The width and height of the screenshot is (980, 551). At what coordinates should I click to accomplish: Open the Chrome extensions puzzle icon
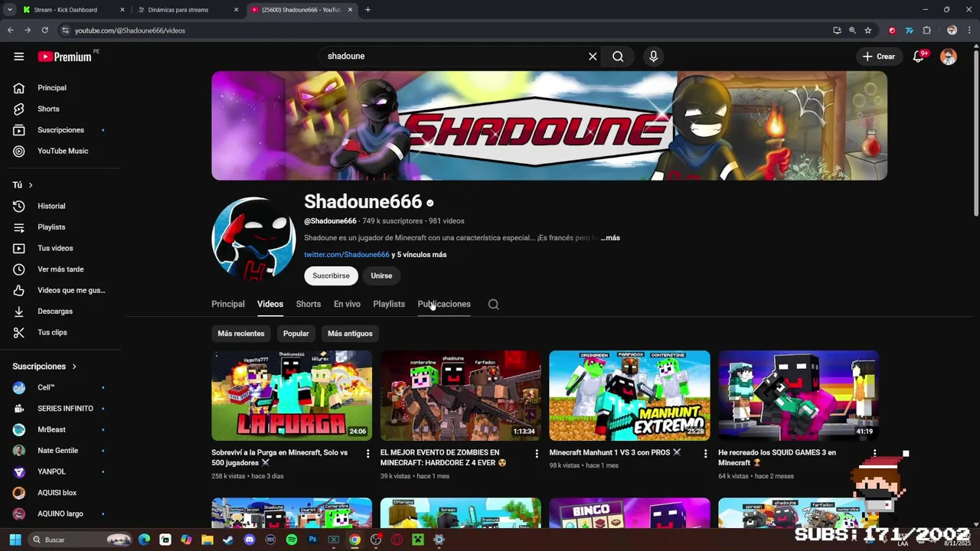click(x=926, y=31)
